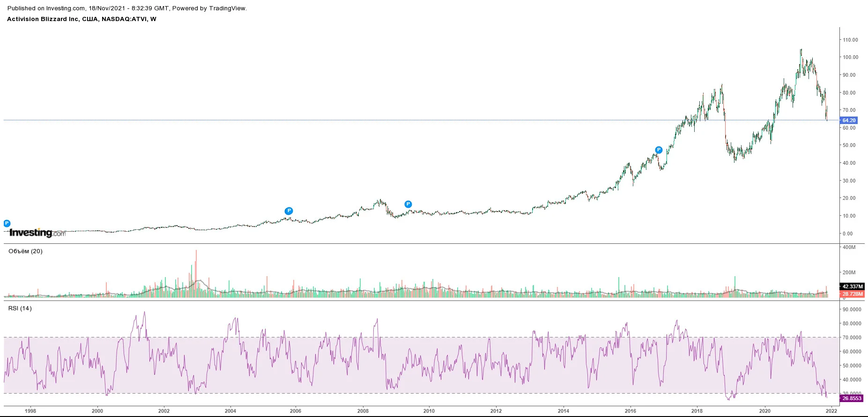The height and width of the screenshot is (417, 868).
Task: Click the 90.0000 RSI axis label
Action: [x=852, y=309]
